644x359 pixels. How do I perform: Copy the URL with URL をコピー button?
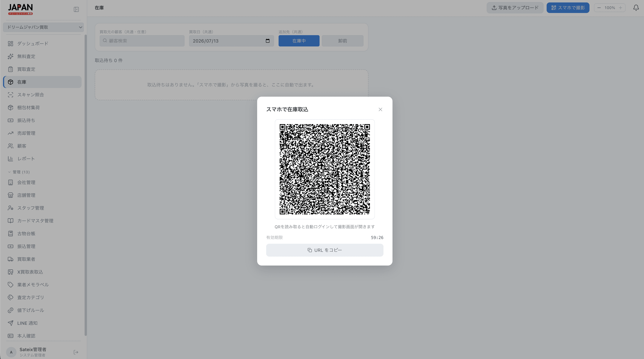point(324,250)
